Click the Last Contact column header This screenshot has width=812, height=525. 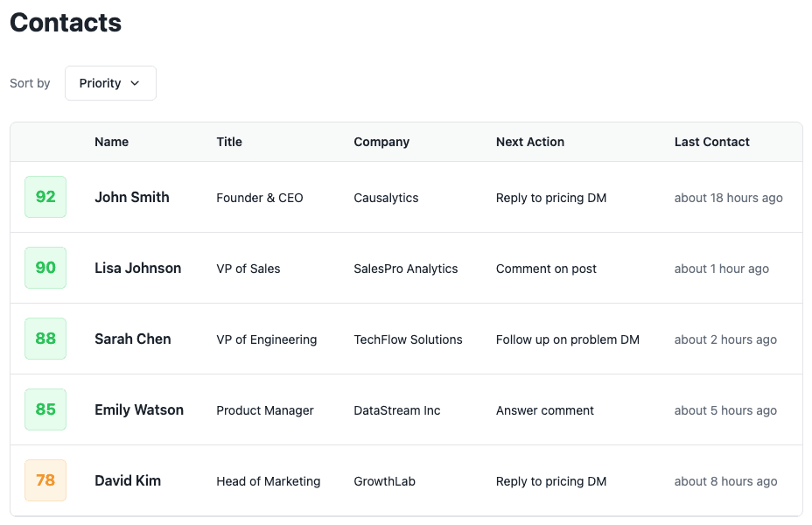(712, 142)
